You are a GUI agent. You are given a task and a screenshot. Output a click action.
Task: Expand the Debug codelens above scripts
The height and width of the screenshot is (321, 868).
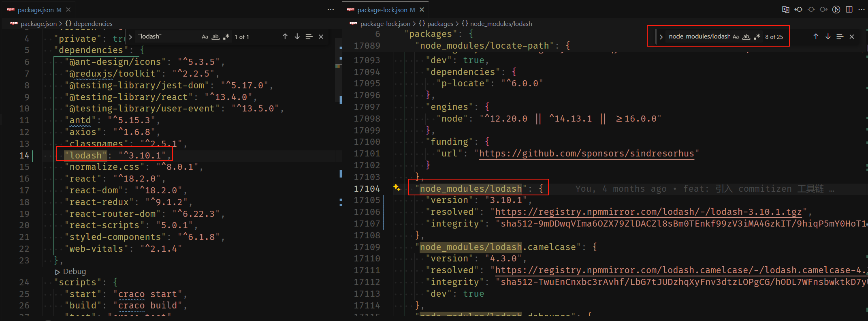coord(58,272)
